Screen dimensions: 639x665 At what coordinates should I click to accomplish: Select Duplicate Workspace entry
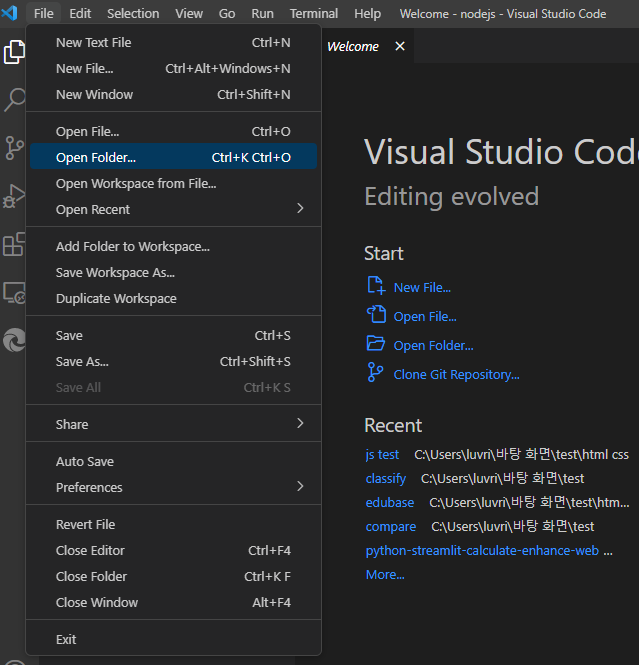click(173, 299)
